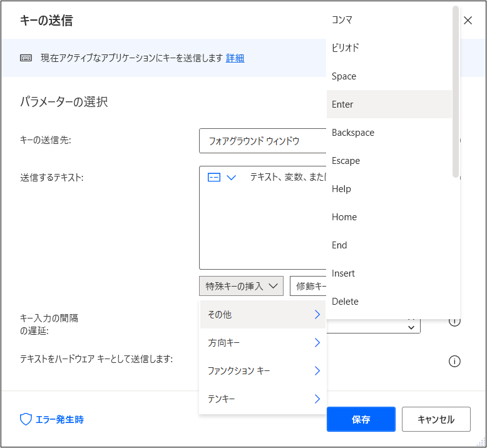Open the 特殊キーの挿入 dropdown

[x=242, y=286]
